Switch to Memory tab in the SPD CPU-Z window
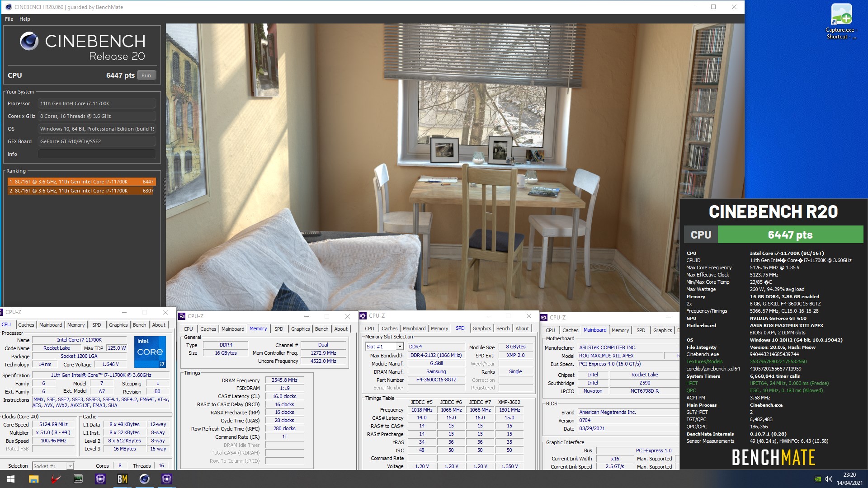 tap(439, 328)
